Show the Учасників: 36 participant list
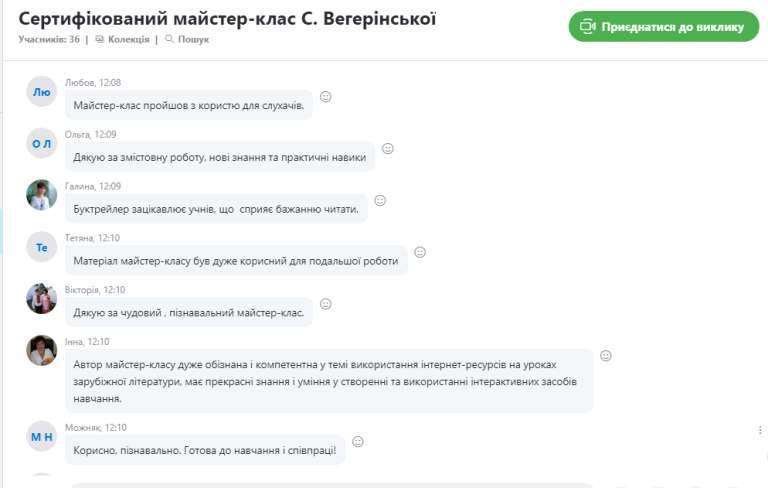Image resolution: width=768 pixels, height=488 pixels. point(49,39)
